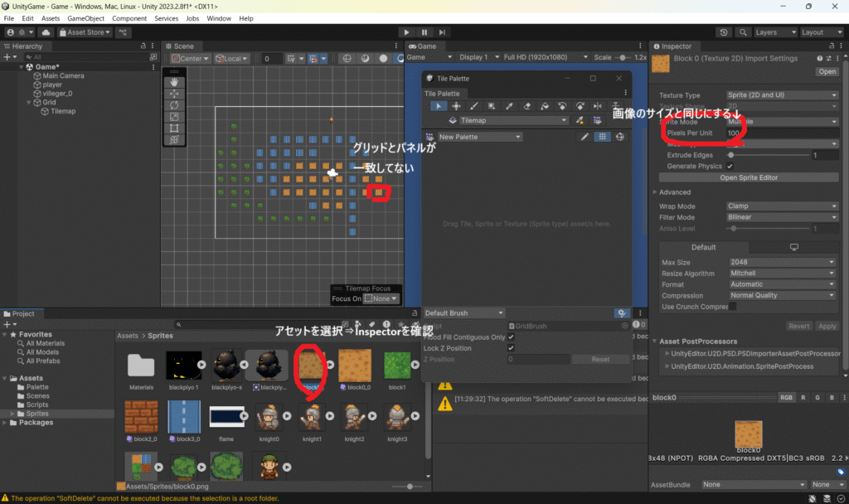Click the Asset Store button

pyautogui.click(x=85, y=32)
